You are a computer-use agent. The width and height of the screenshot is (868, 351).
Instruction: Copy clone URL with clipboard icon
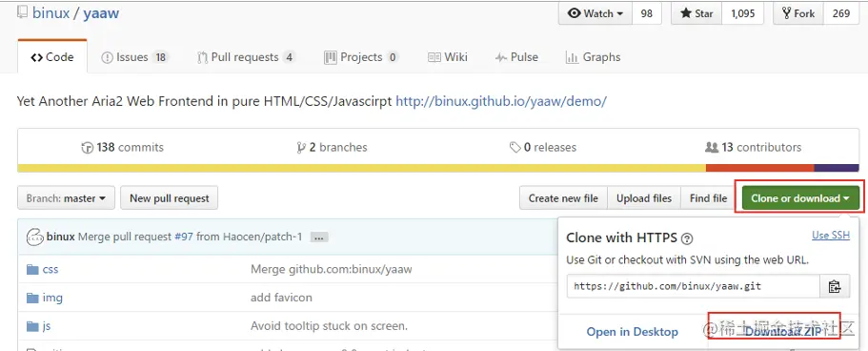[x=835, y=287]
